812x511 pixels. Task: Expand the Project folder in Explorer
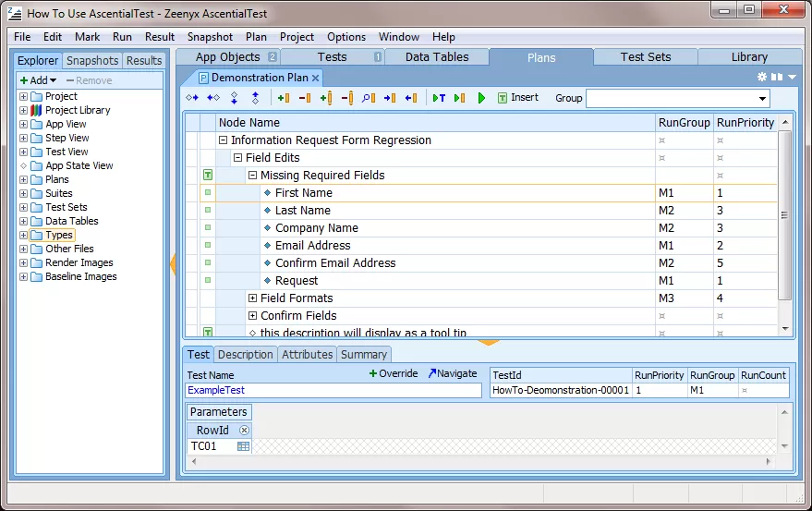point(23,96)
